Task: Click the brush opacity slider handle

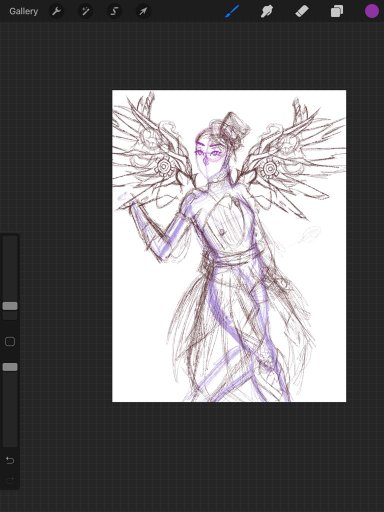Action: (10, 367)
